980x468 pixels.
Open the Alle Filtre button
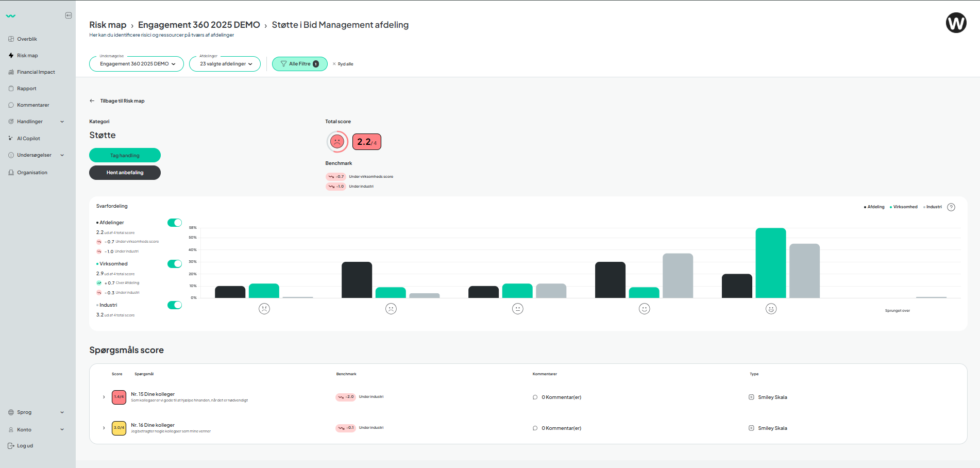coord(300,64)
